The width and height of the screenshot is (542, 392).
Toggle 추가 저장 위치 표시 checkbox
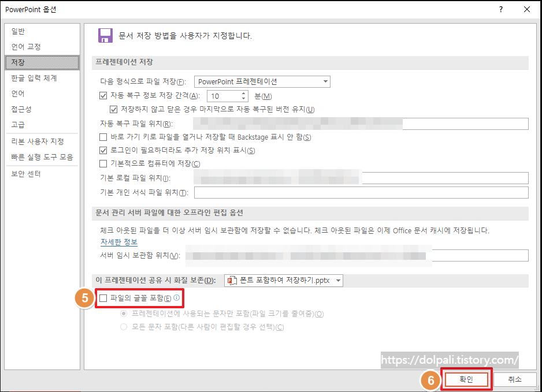[x=103, y=150]
